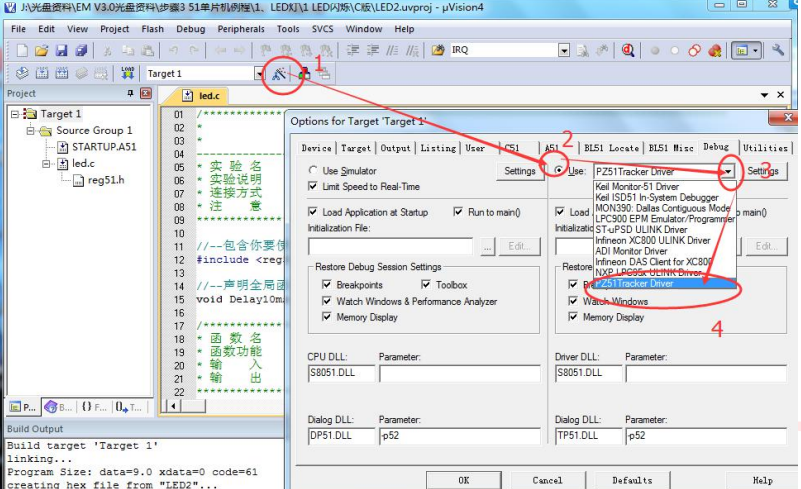The width and height of the screenshot is (801, 489).
Task: Switch to the BL51 Locate tab
Action: click(x=611, y=148)
